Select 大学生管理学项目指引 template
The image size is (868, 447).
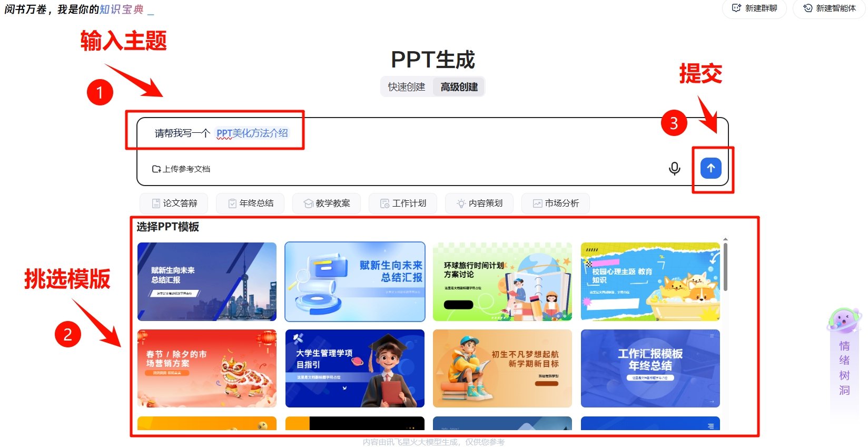coord(355,368)
